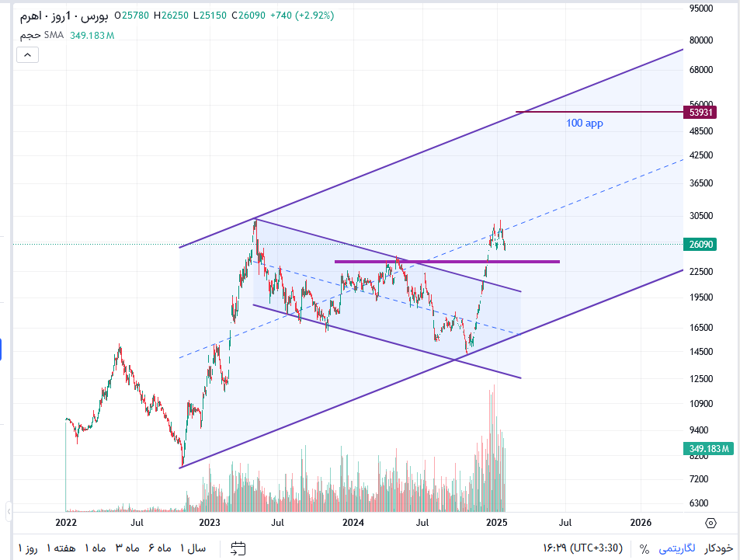The width and height of the screenshot is (740, 560).
Task: Select the ۱ ماه time range
Action: click(x=96, y=548)
